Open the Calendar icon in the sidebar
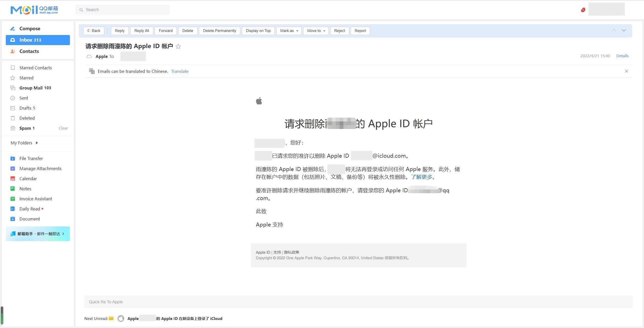This screenshot has height=328, width=644. [13, 179]
